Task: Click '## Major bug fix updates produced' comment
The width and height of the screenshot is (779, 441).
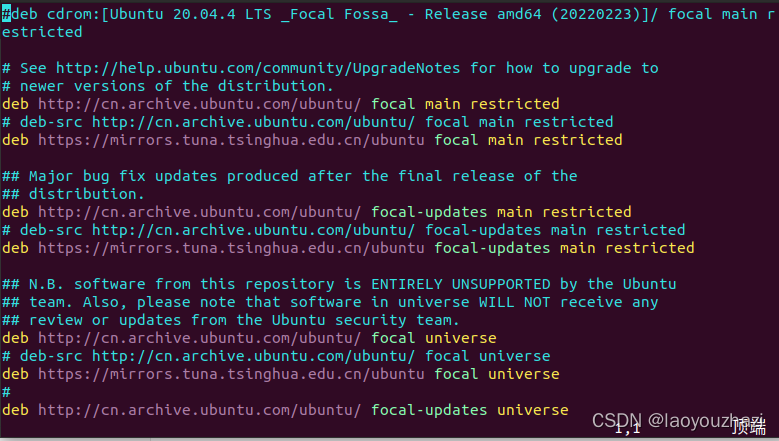Action: pos(290,176)
